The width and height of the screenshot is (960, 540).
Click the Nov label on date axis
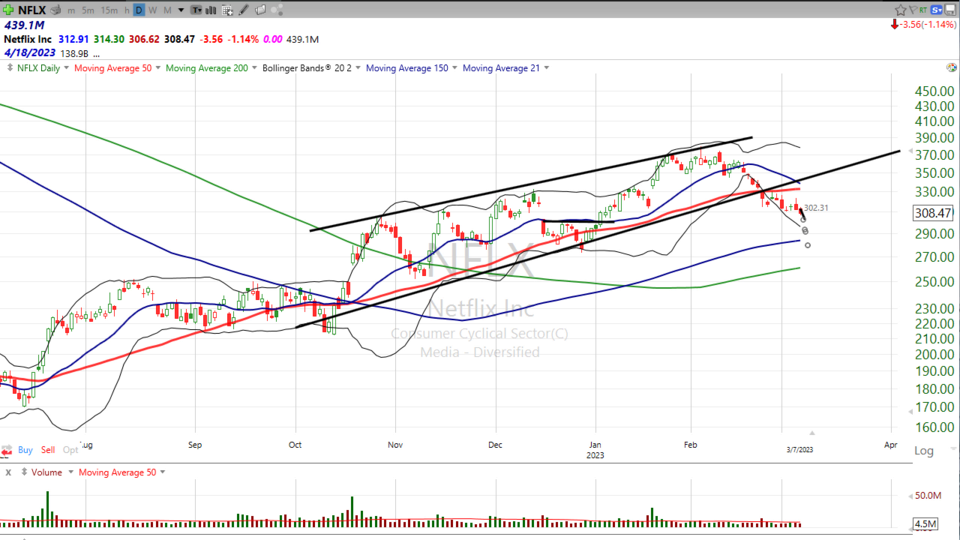(x=395, y=445)
